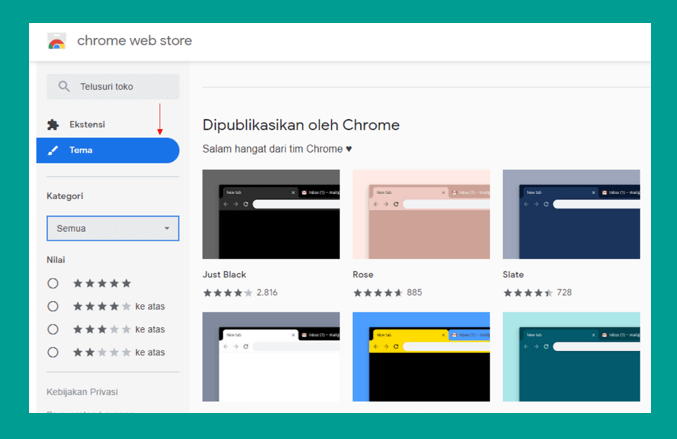Select the Tema menu item
The height and width of the screenshot is (439, 677).
point(108,150)
